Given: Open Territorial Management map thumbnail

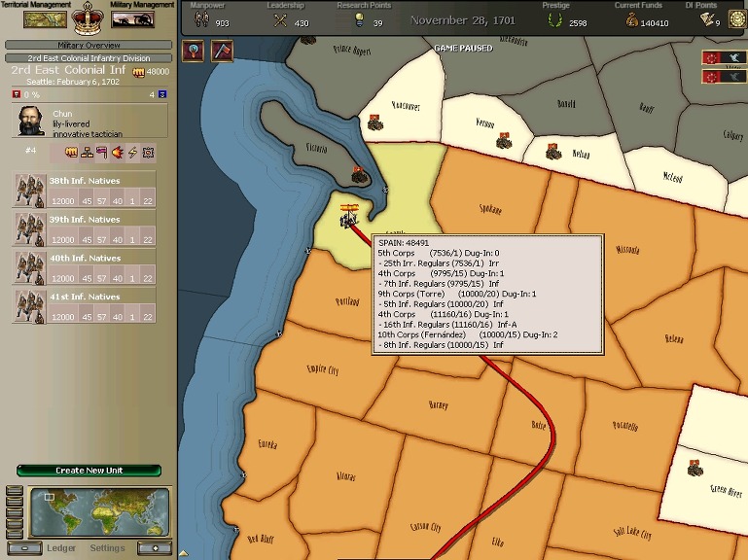Looking at the screenshot, I should point(45,19).
